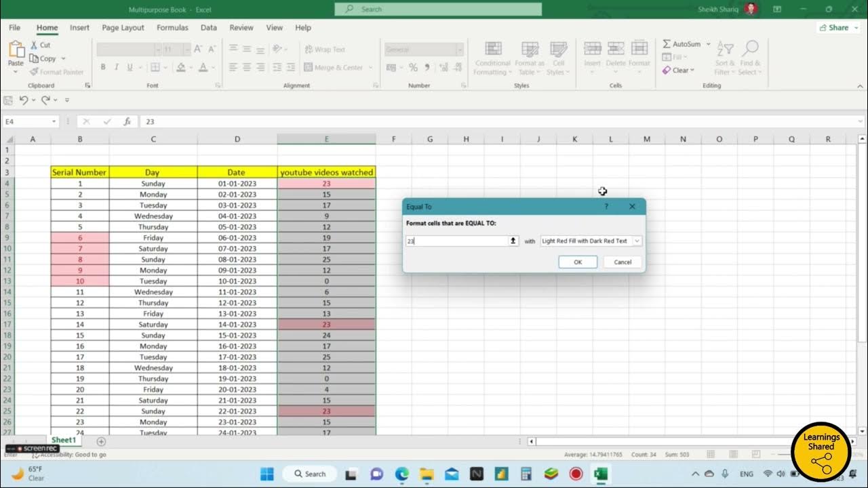The width and height of the screenshot is (868, 488).
Task: Switch to the Insert tab
Action: (79, 28)
